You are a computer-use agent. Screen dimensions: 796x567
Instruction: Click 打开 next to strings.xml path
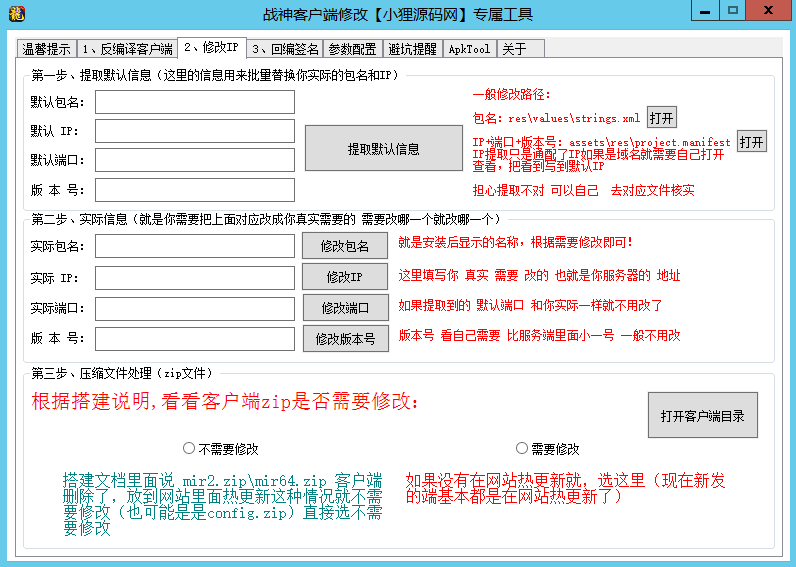coord(661,117)
